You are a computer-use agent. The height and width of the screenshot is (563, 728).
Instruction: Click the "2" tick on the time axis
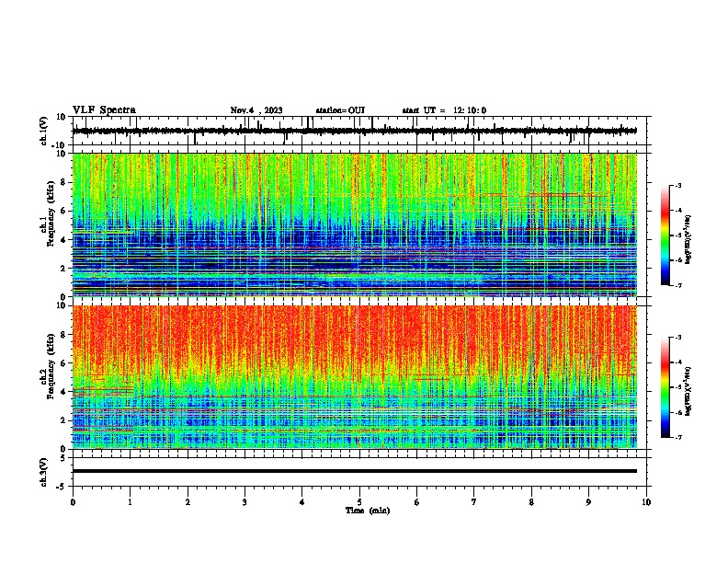click(x=188, y=502)
